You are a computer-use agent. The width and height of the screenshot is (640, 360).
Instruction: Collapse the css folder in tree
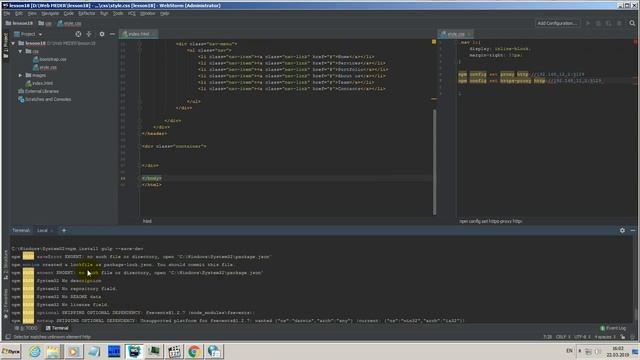pos(20,51)
